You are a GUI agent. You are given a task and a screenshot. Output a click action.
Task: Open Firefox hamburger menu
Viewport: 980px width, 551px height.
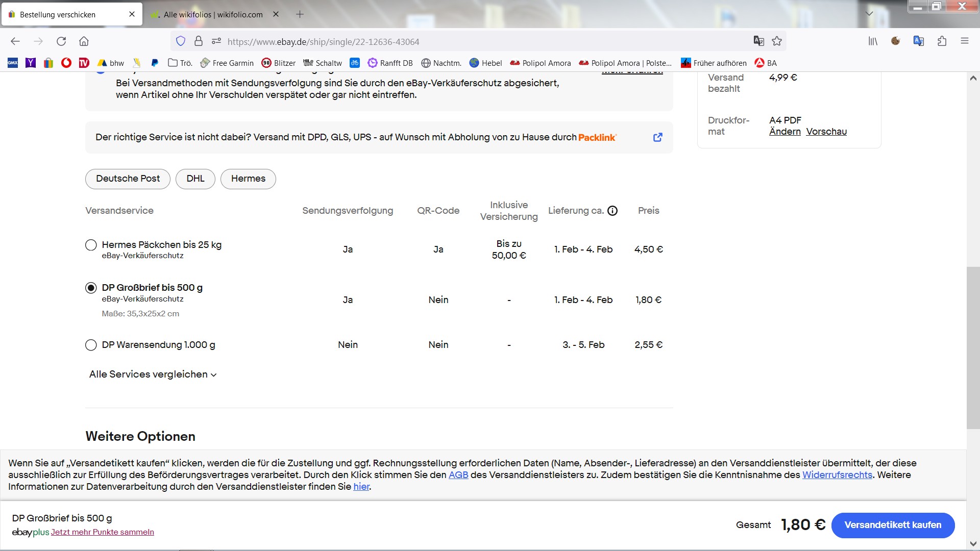(x=964, y=41)
